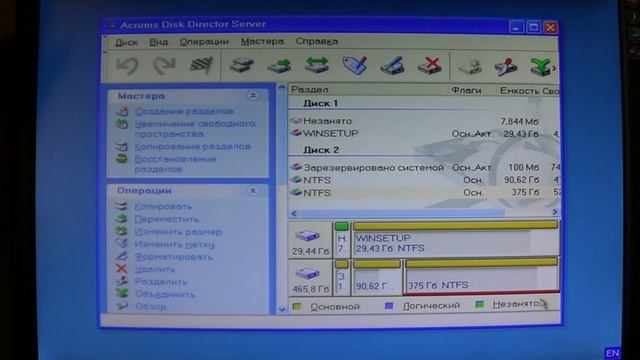Click the horizontal scrollbar left arrow
This screenshot has height=360, width=640.
tap(293, 213)
